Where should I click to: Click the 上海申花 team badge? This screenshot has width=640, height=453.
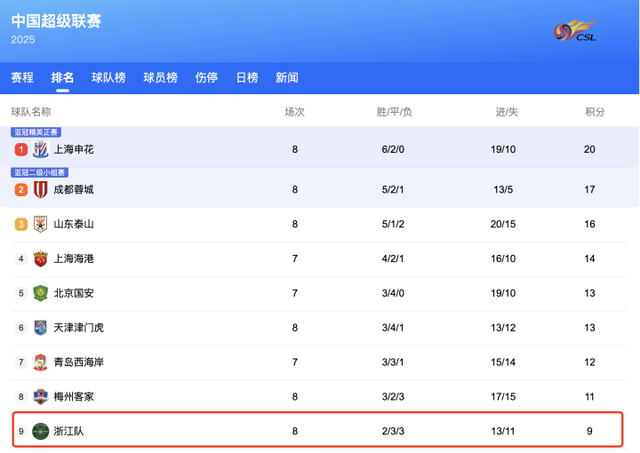[40, 149]
